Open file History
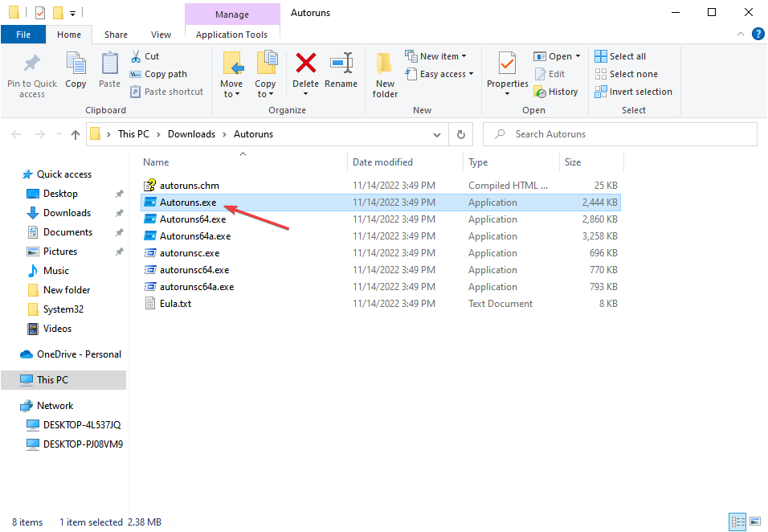 [x=555, y=92]
